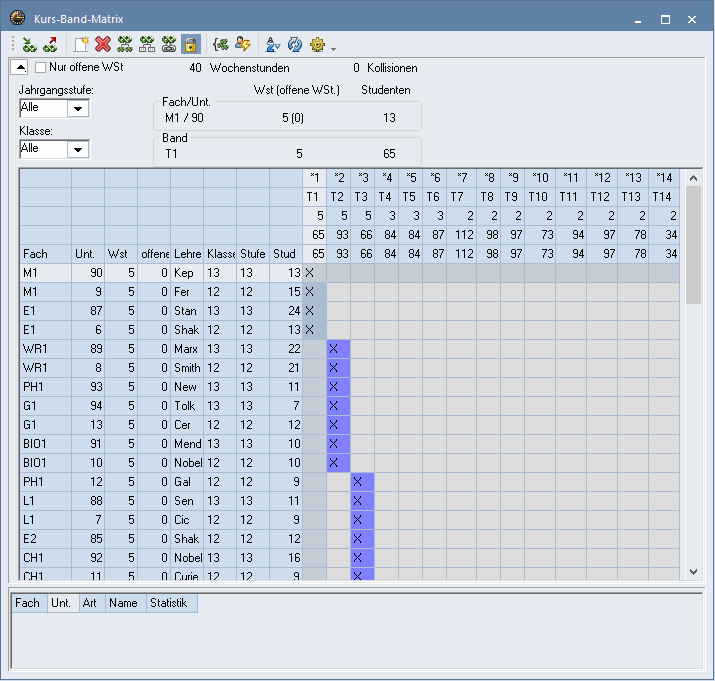
Task: Select band header T14
Action: 664,197
